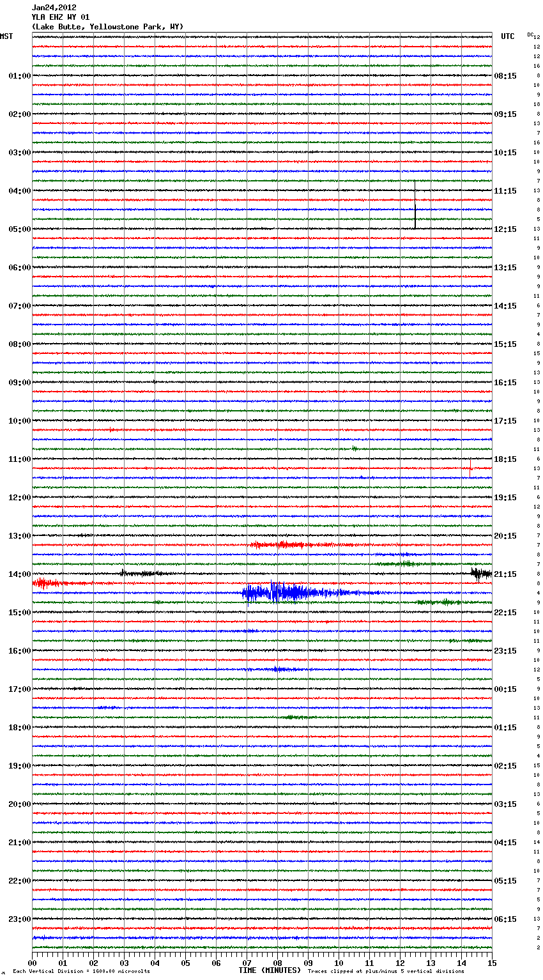
Task: Click the 02:15 UTC time label
Action: pyautogui.click(x=505, y=766)
